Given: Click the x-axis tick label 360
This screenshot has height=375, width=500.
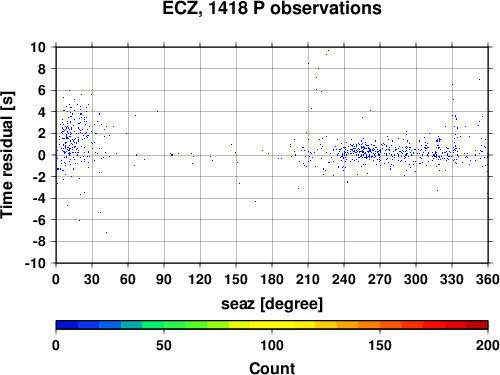Looking at the screenshot, I should [x=488, y=279].
